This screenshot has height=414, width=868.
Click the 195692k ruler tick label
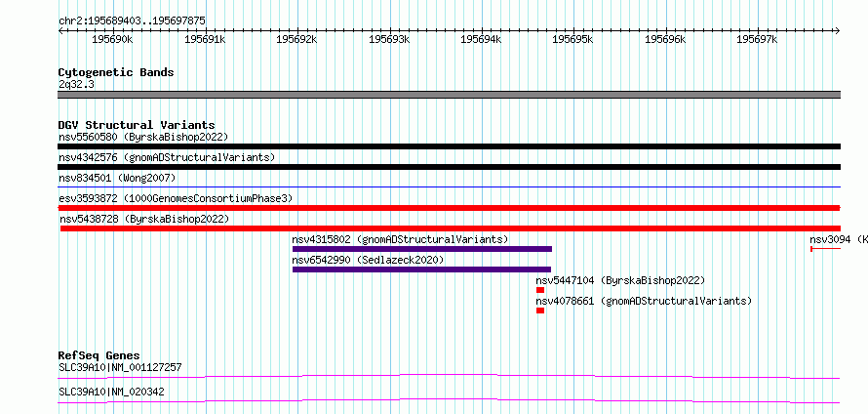pyautogui.click(x=296, y=39)
